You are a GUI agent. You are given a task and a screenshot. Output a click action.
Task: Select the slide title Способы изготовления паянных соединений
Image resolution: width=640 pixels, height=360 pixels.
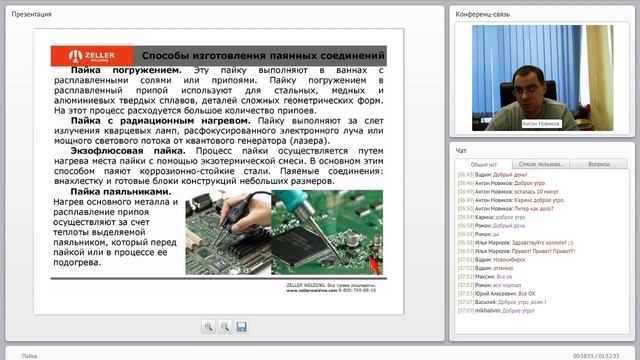pyautogui.click(x=263, y=56)
